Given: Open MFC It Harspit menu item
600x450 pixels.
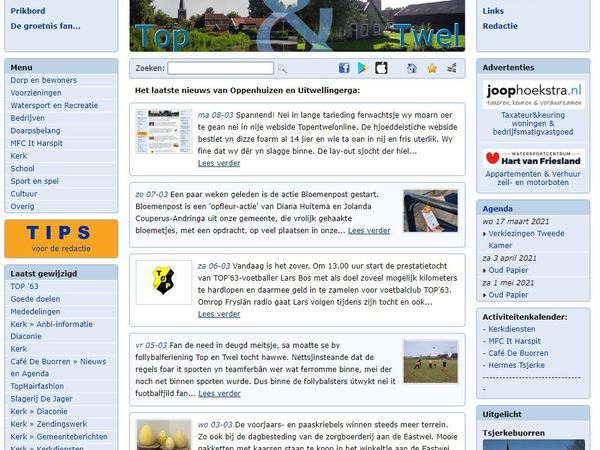Looking at the screenshot, I should (36, 143).
